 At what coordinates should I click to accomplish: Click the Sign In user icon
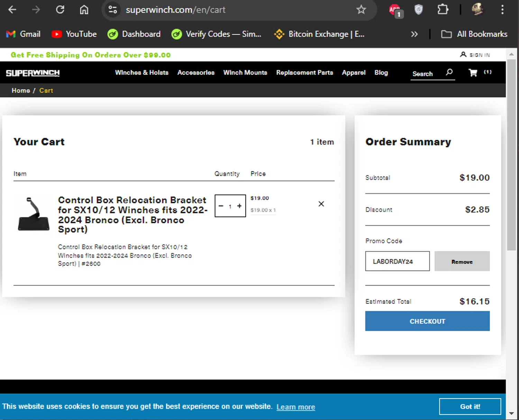[463, 54]
